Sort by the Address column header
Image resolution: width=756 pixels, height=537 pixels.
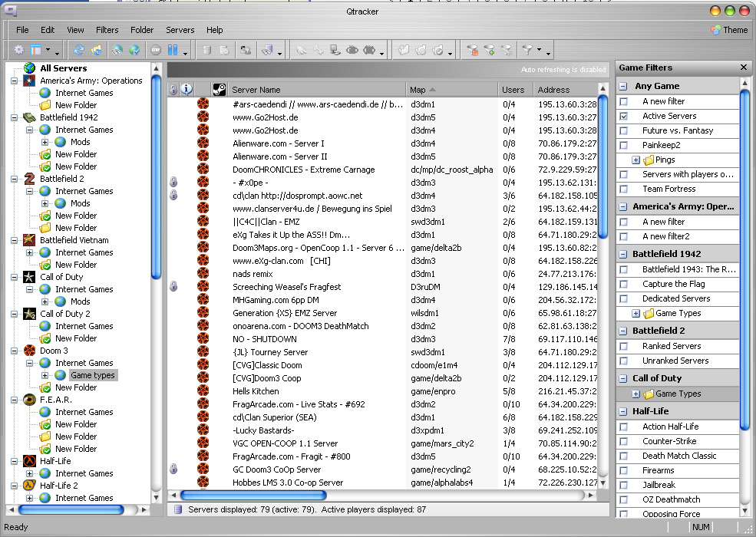[x=565, y=89]
